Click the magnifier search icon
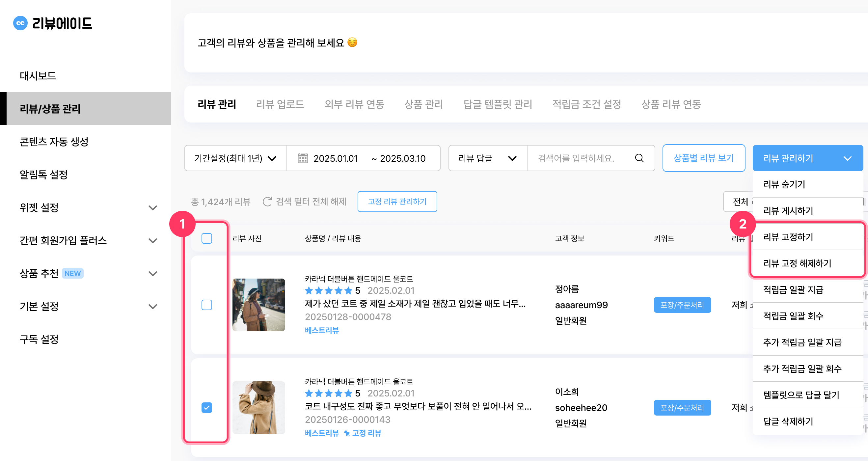The height and width of the screenshot is (461, 868). tap(639, 158)
